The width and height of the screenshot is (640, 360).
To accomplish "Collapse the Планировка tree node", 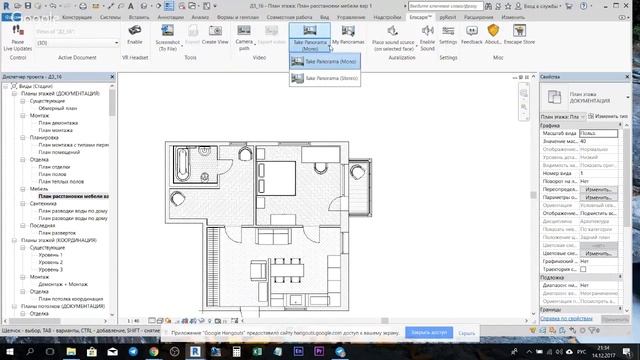I will (23, 138).
